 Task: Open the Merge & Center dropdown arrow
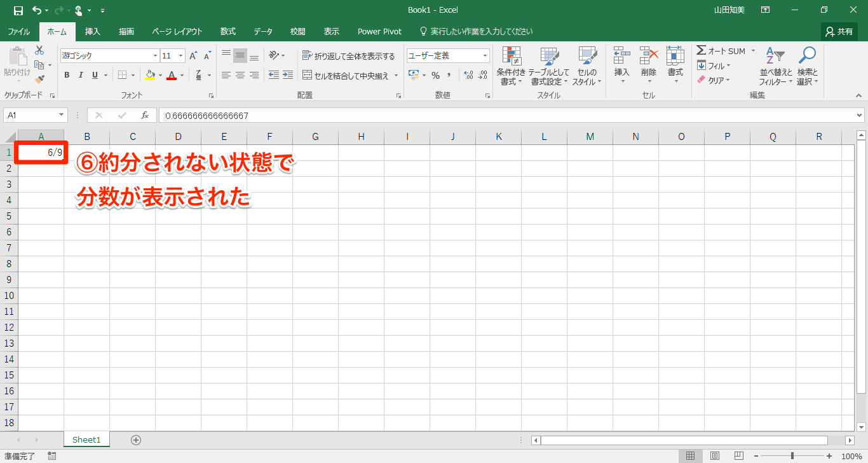point(396,76)
